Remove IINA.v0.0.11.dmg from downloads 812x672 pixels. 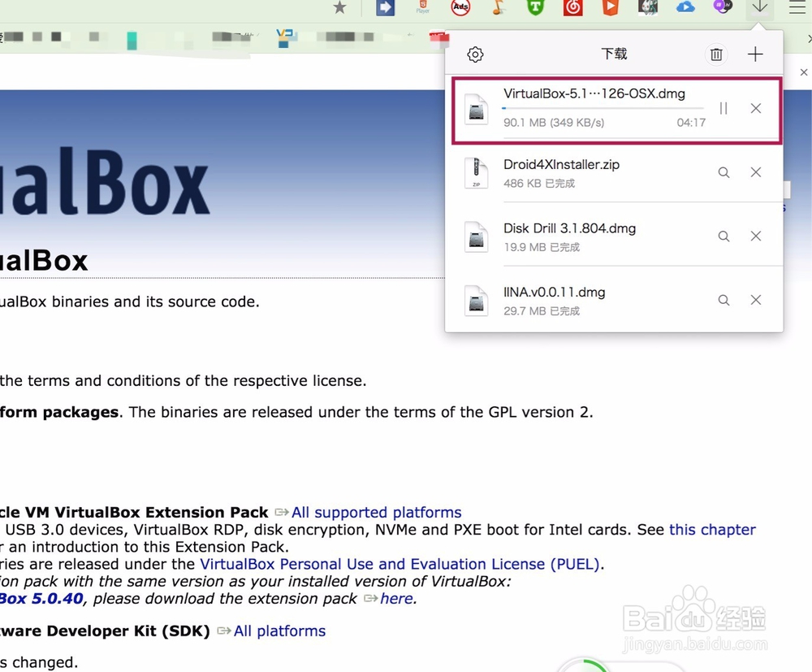tap(755, 300)
